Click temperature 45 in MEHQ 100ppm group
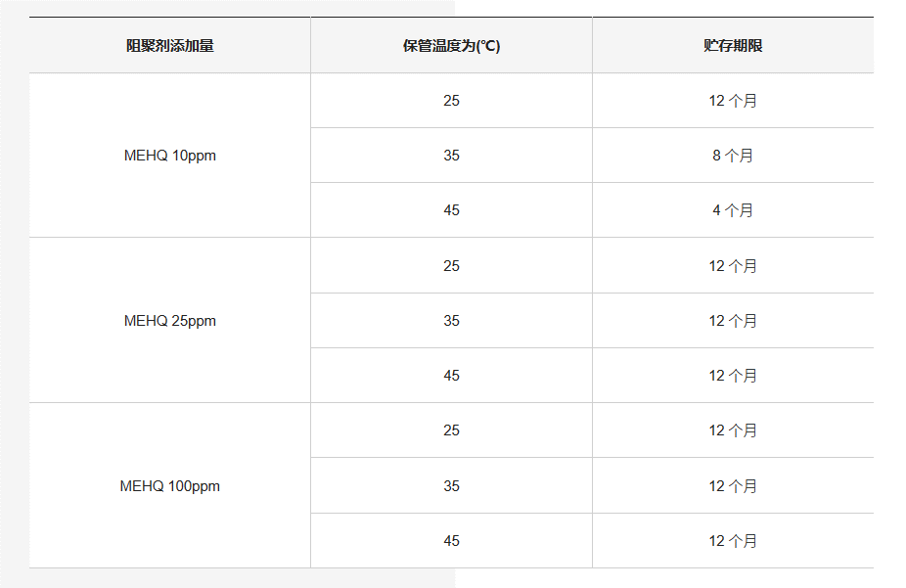The width and height of the screenshot is (906, 588). tap(451, 541)
